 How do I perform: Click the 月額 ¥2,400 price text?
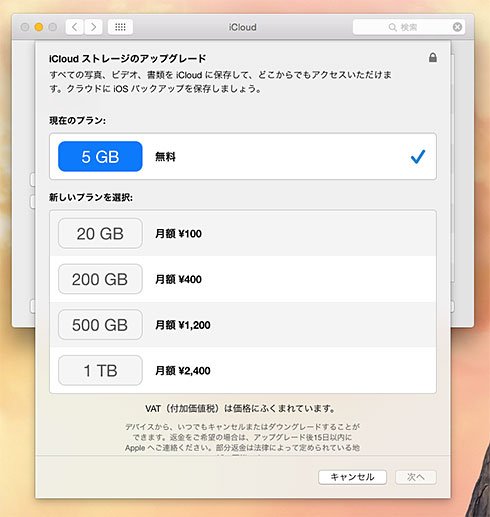pos(183,371)
